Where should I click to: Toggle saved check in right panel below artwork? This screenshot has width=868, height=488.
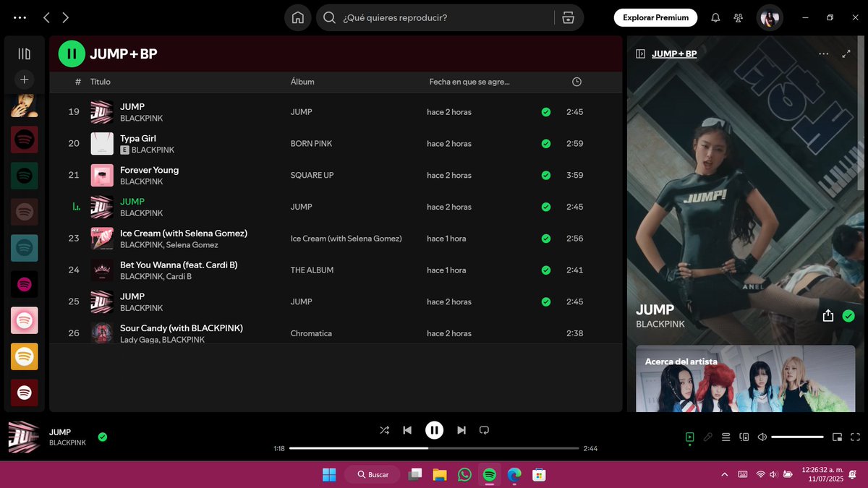[848, 316]
